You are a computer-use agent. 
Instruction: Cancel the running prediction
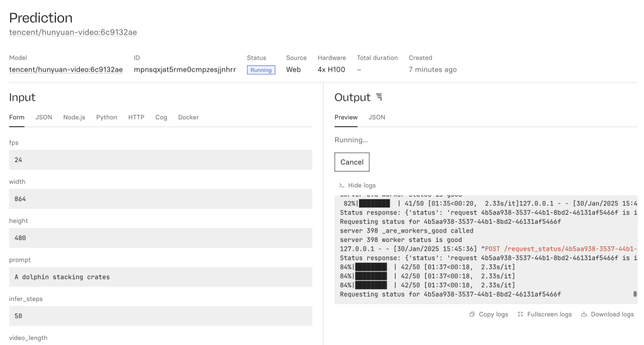click(x=352, y=162)
